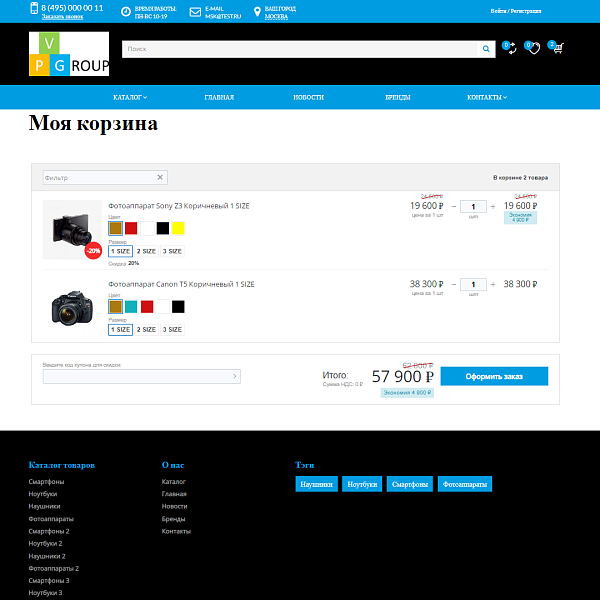This screenshot has width=600, height=600.
Task: Clear the cart filter with X icon
Action: tap(160, 177)
